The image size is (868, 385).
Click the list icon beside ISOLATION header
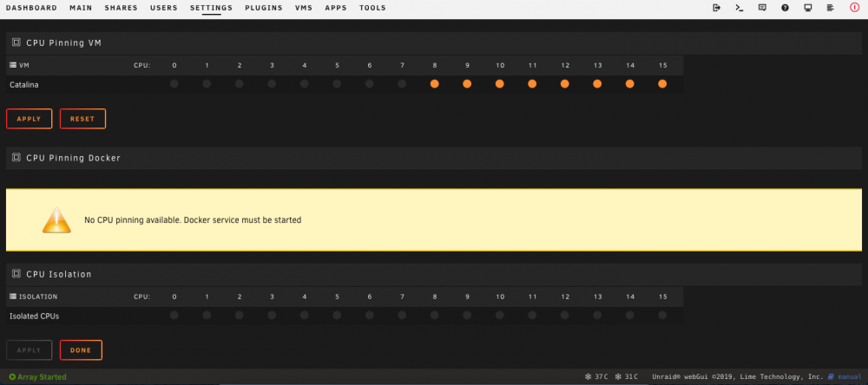click(13, 297)
